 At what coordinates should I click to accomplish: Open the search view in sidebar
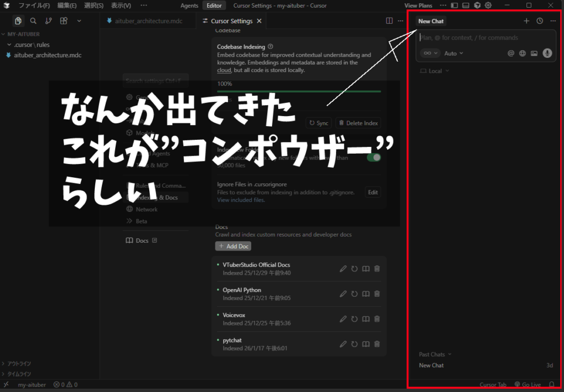point(33,21)
